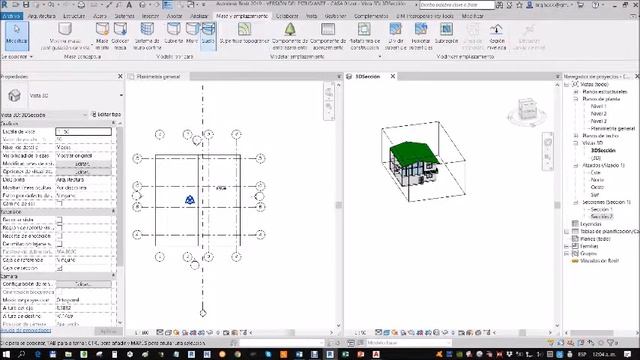
Task: Click the Aplicar button in Propiedades
Action: (x=109, y=331)
